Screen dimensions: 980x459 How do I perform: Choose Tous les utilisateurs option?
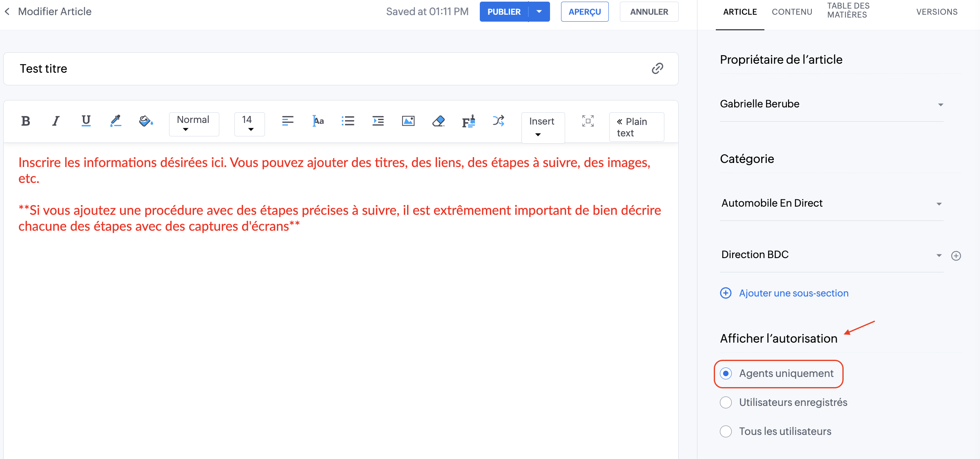coord(726,431)
